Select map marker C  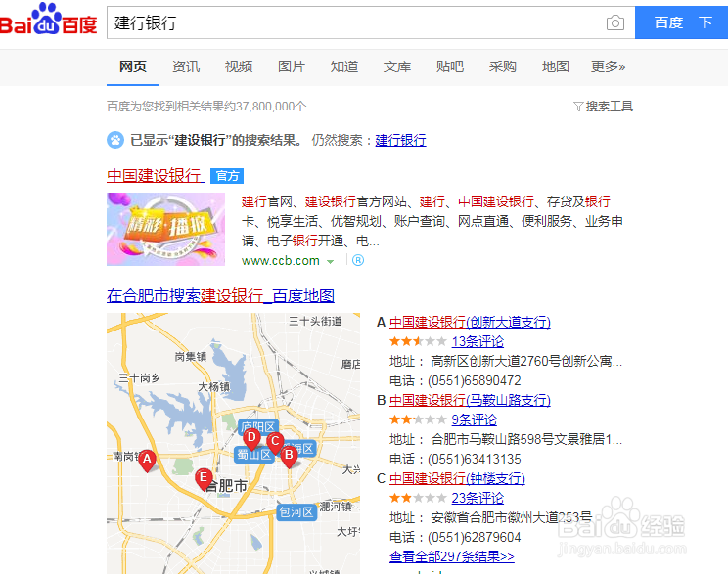(275, 443)
